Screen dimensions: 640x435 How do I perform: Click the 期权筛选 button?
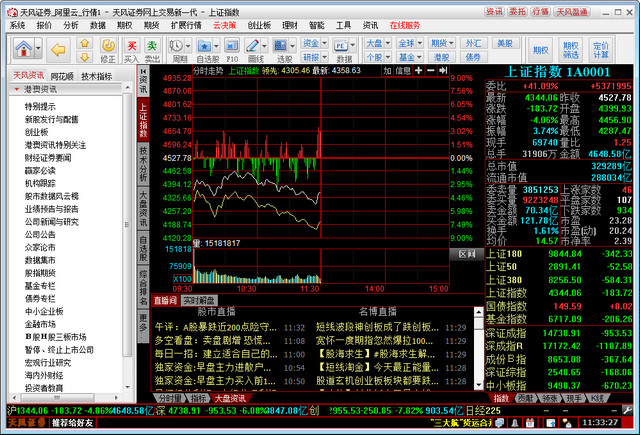pyautogui.click(x=571, y=50)
